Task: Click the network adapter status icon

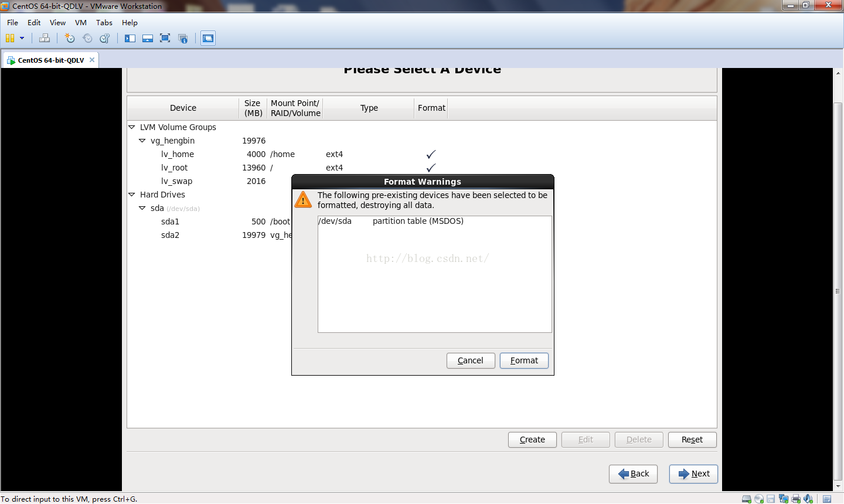Action: [784, 499]
